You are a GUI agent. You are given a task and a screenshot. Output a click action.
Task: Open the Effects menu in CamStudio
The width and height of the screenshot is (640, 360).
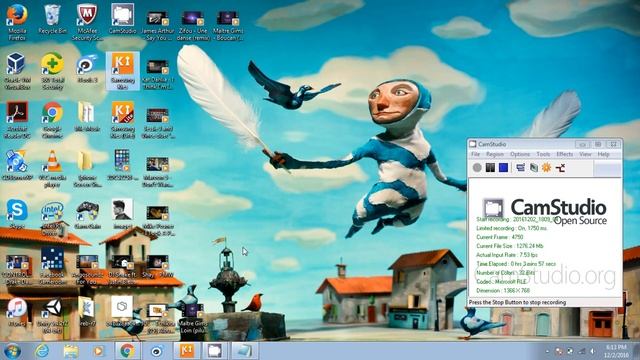(x=564, y=154)
